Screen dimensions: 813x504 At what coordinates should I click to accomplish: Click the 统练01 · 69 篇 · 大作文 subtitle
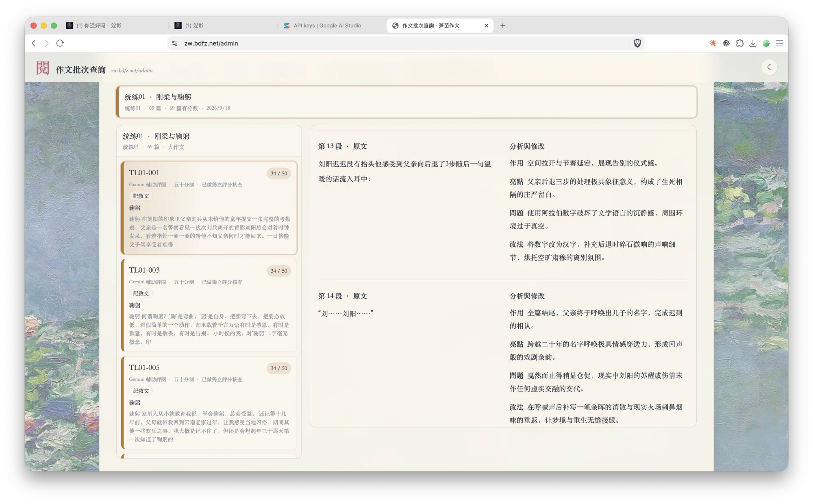[x=154, y=147]
